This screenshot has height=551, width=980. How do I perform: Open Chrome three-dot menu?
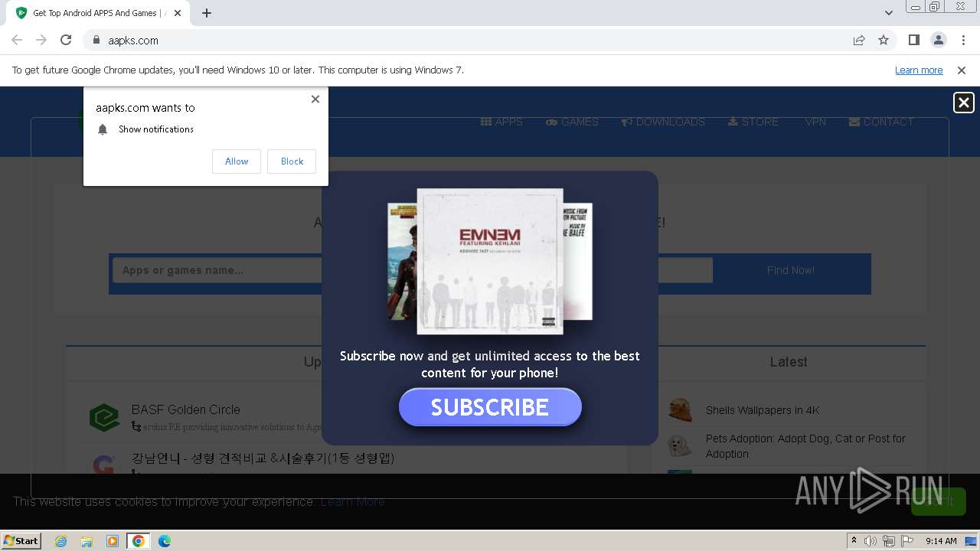(962, 40)
